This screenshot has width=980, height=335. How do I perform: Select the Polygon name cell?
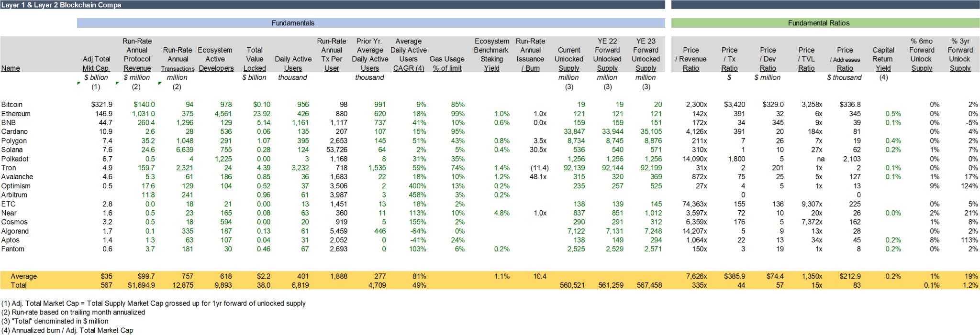pos(14,141)
